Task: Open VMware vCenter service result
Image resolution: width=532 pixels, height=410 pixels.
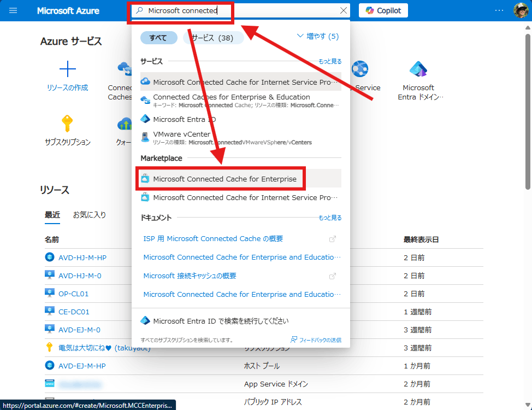Action: (240, 138)
